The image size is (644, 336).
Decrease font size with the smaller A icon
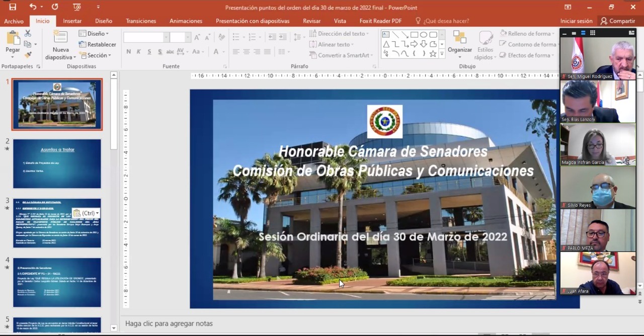click(x=208, y=37)
